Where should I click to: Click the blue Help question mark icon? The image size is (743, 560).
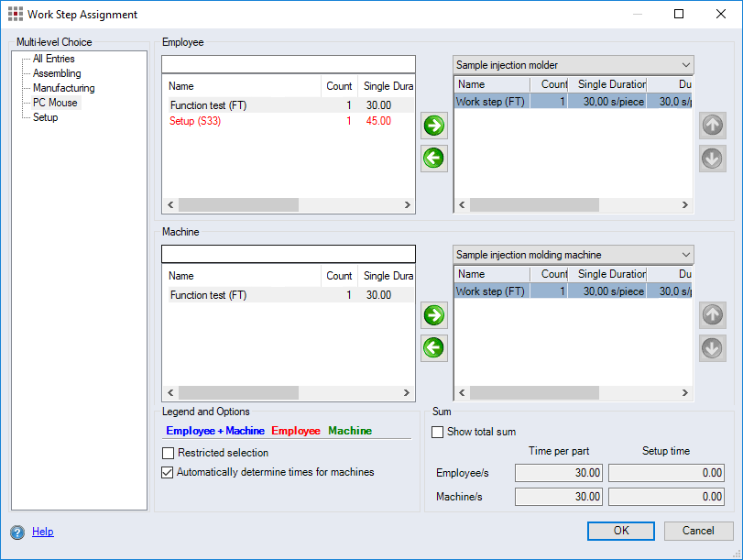coord(16,533)
